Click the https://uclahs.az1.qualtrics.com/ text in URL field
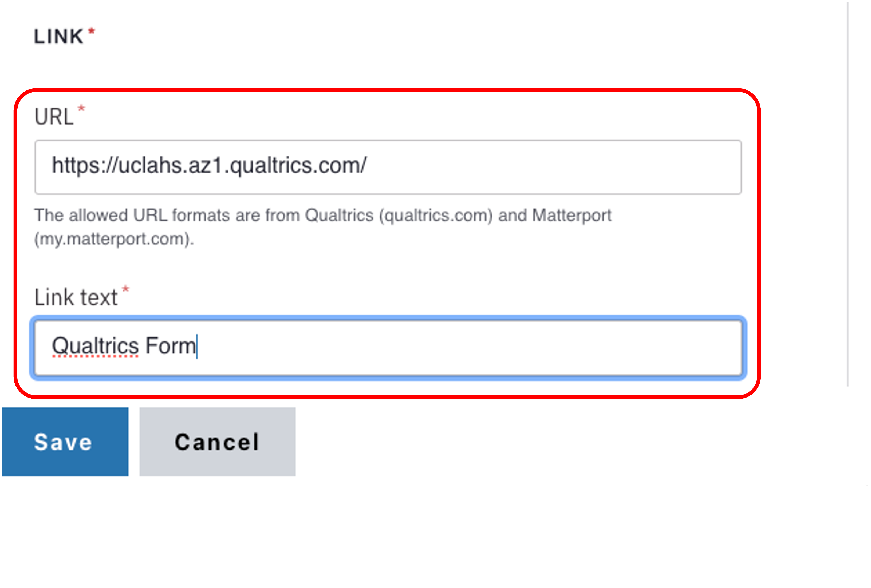 pos(209,165)
